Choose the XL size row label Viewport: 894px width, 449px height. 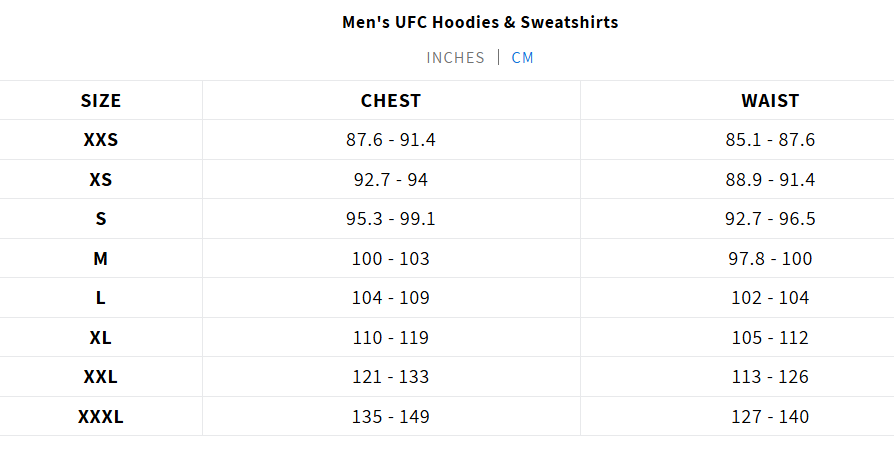pyautogui.click(x=101, y=338)
